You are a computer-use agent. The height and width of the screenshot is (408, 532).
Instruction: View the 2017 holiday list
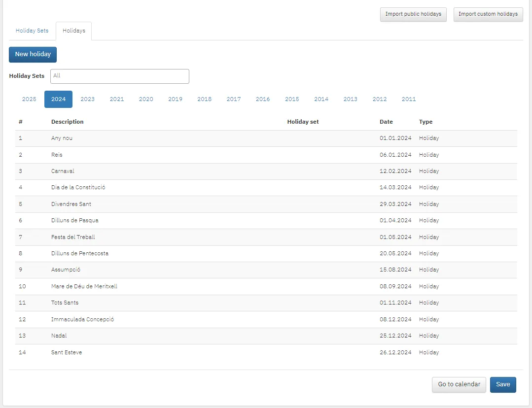click(233, 99)
